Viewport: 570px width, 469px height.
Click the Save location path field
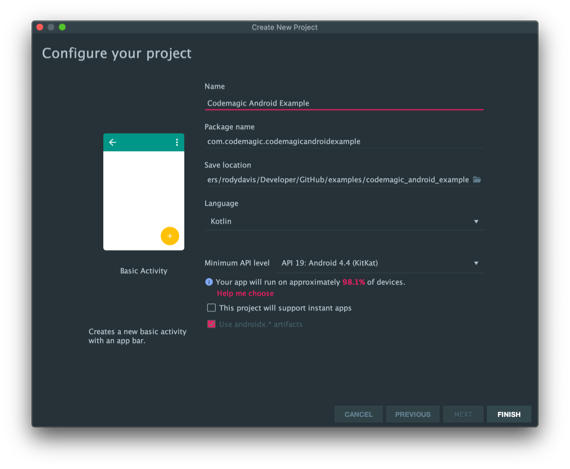(338, 180)
